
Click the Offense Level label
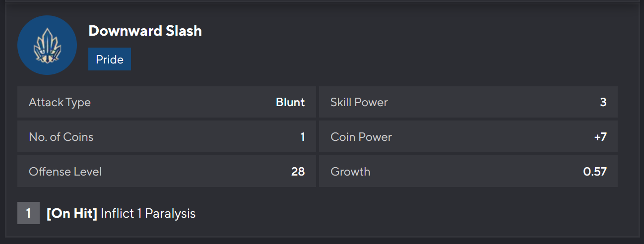coord(65,172)
